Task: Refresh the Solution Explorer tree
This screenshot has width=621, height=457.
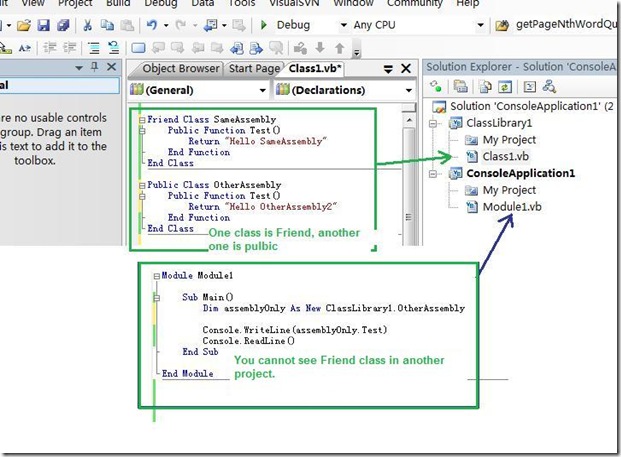Action: coord(505,86)
